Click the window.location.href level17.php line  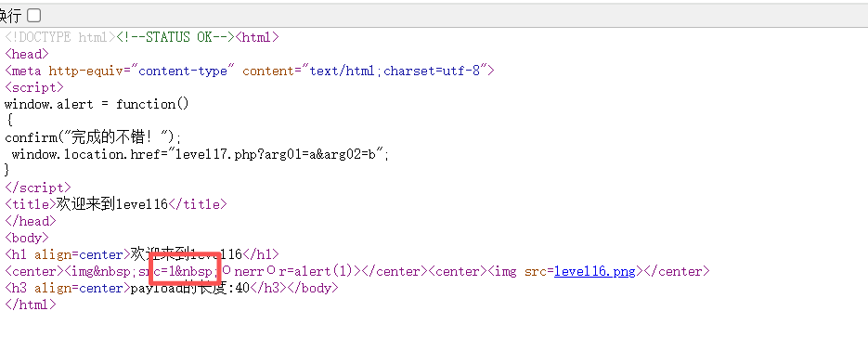(201, 154)
